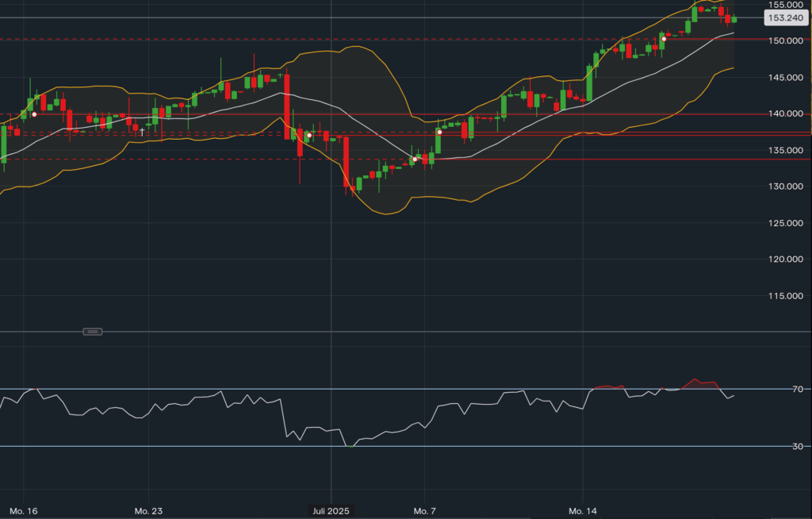Click the white dot marker just before Juli 2025
812x519 pixels.
point(308,136)
